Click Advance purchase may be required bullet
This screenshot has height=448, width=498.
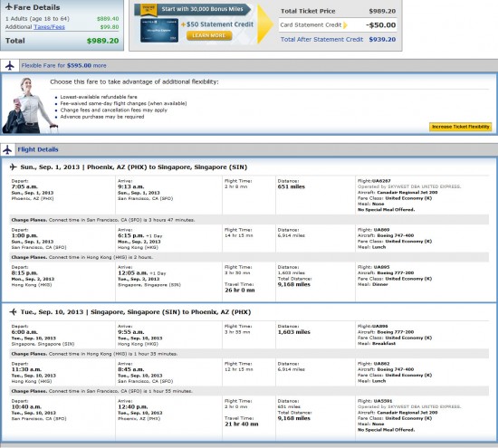[x=102, y=117]
